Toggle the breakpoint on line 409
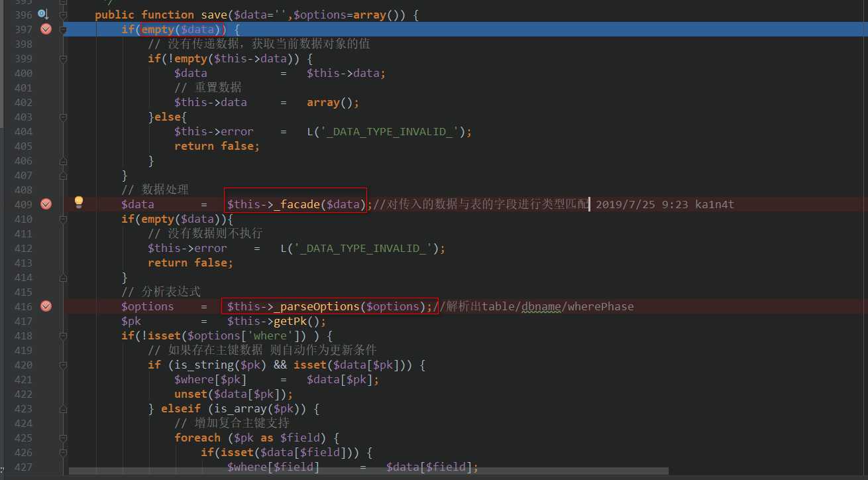 pos(46,204)
